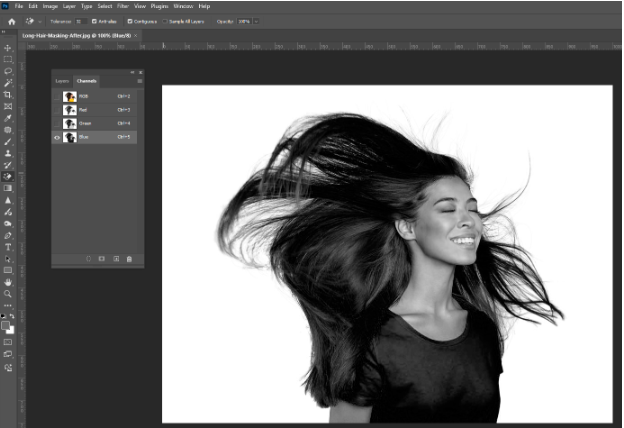Enable Sample All Layers checkbox
624x428 pixels.
click(x=165, y=21)
